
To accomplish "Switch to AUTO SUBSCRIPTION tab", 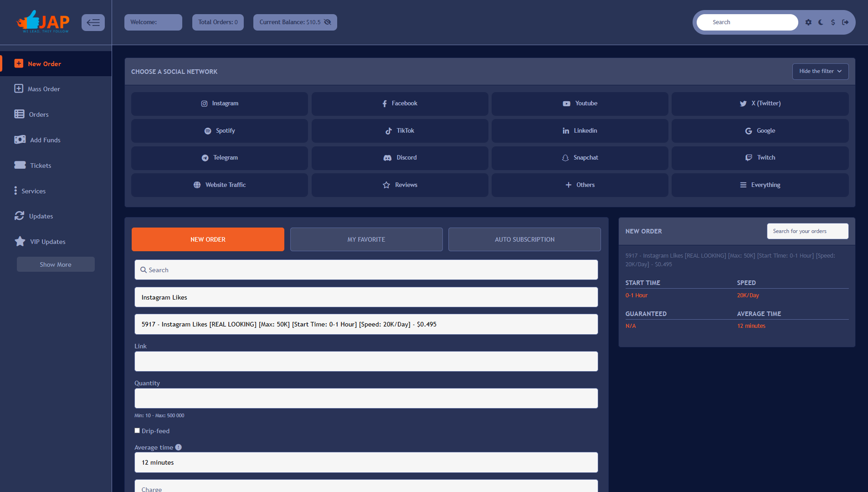I will (x=524, y=239).
